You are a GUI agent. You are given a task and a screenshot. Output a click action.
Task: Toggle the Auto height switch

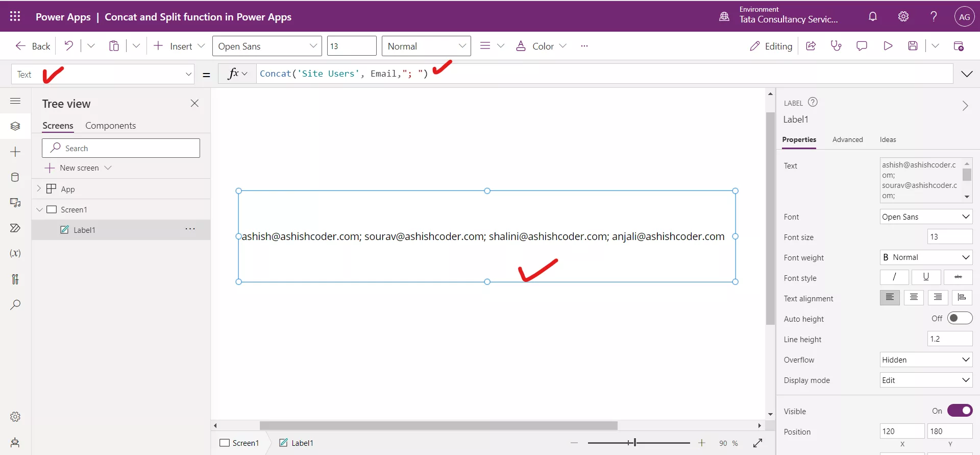click(960, 318)
